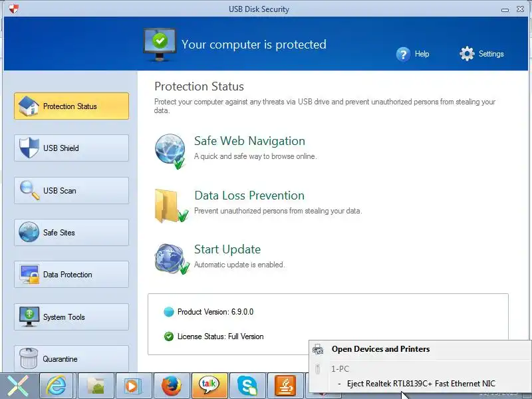This screenshot has width=532, height=399.
Task: Click the Product Version: 6.9.0.0 text
Action: pyautogui.click(x=215, y=312)
